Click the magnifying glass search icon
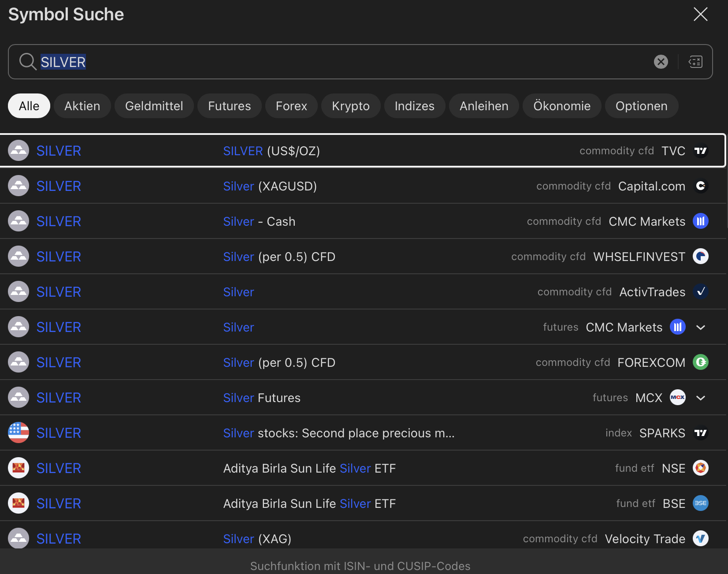 pos(27,62)
